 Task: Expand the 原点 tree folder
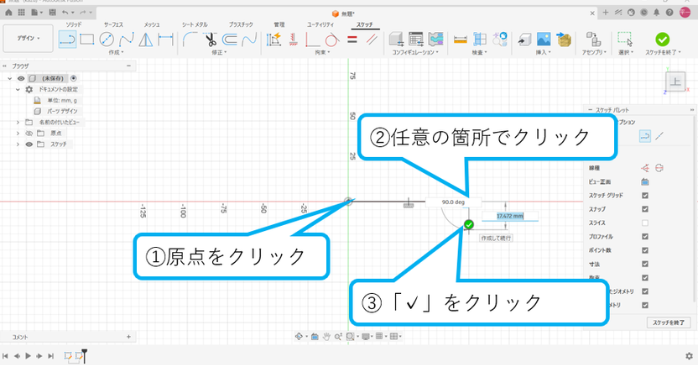(x=18, y=133)
